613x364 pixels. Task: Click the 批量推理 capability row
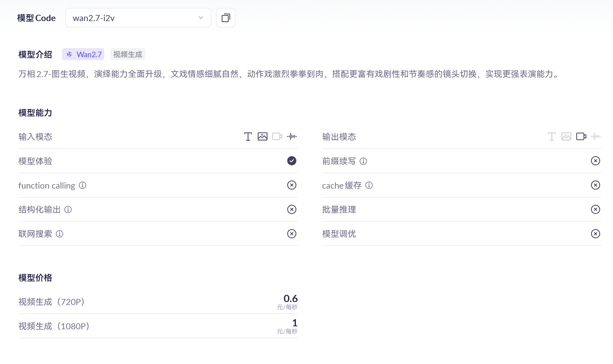point(462,209)
